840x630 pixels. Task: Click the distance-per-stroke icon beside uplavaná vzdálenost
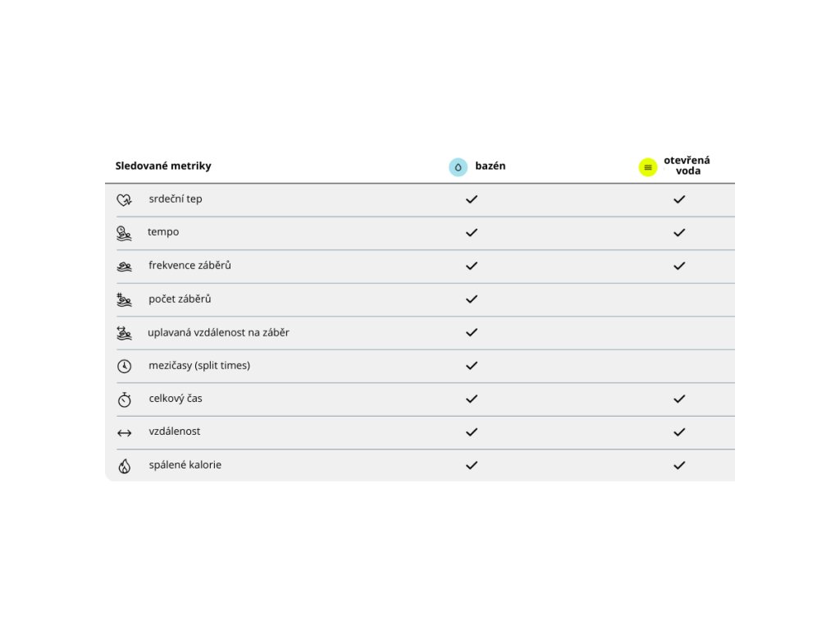(124, 333)
